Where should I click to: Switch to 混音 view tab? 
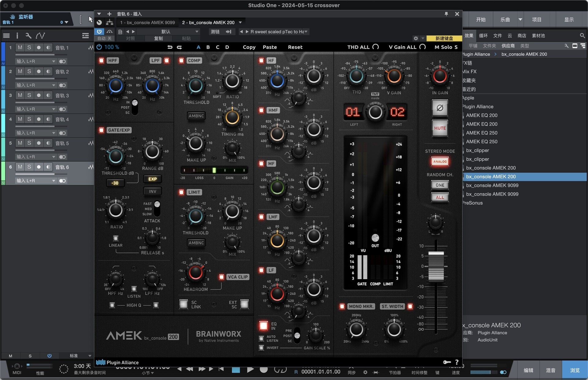click(551, 370)
